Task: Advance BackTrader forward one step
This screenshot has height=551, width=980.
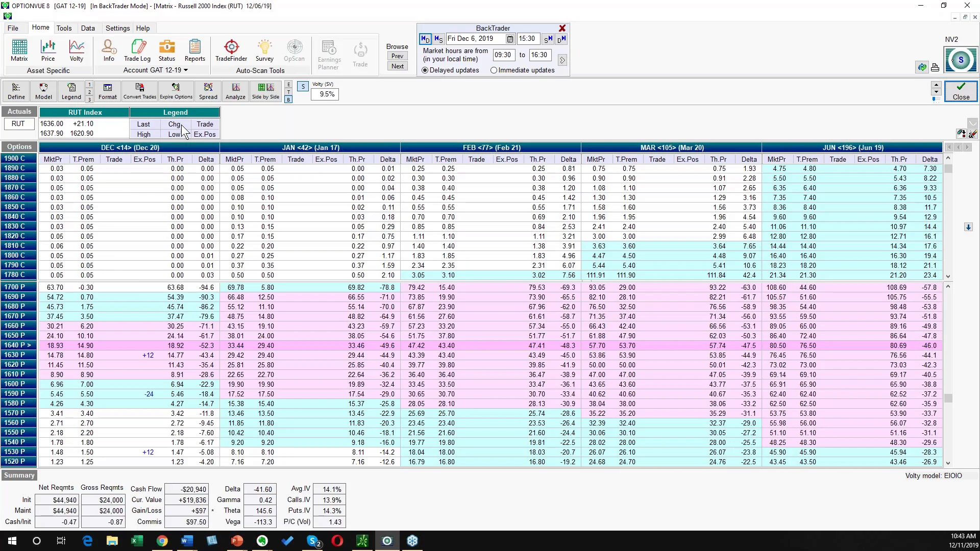Action: (x=548, y=39)
